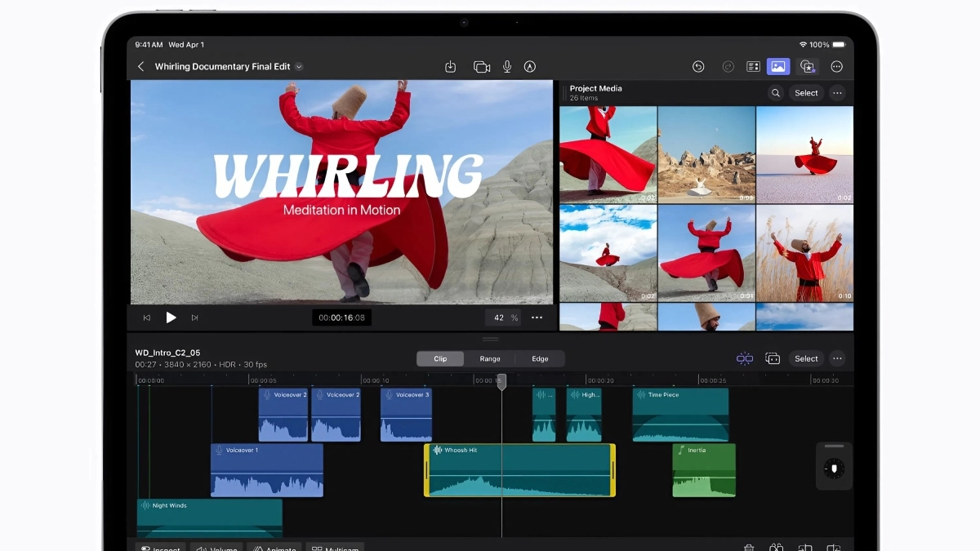The height and width of the screenshot is (551, 980).
Task: Open the Live Drawing pen tool
Action: tap(530, 67)
